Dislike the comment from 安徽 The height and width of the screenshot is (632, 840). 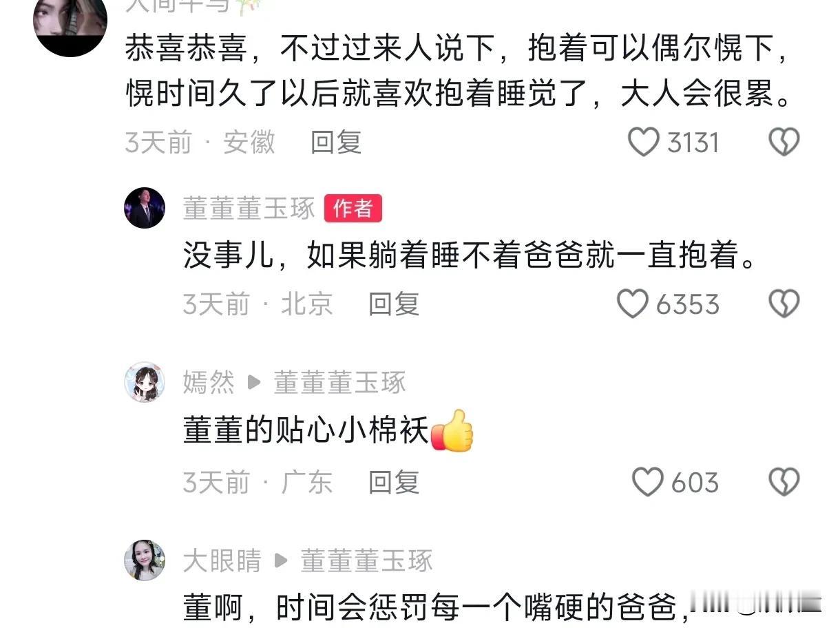click(x=784, y=143)
